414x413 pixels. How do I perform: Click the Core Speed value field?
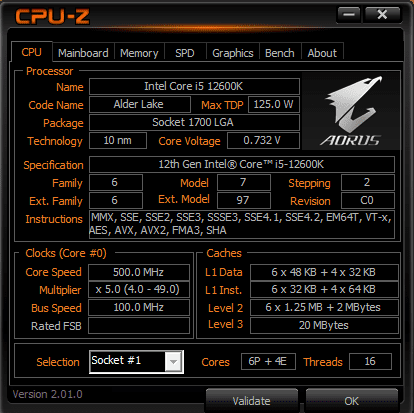pos(139,272)
